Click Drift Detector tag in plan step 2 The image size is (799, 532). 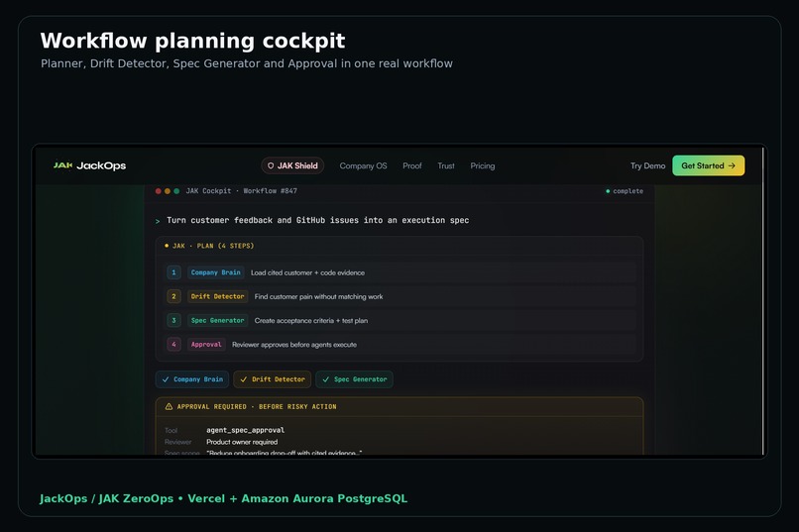pos(217,296)
